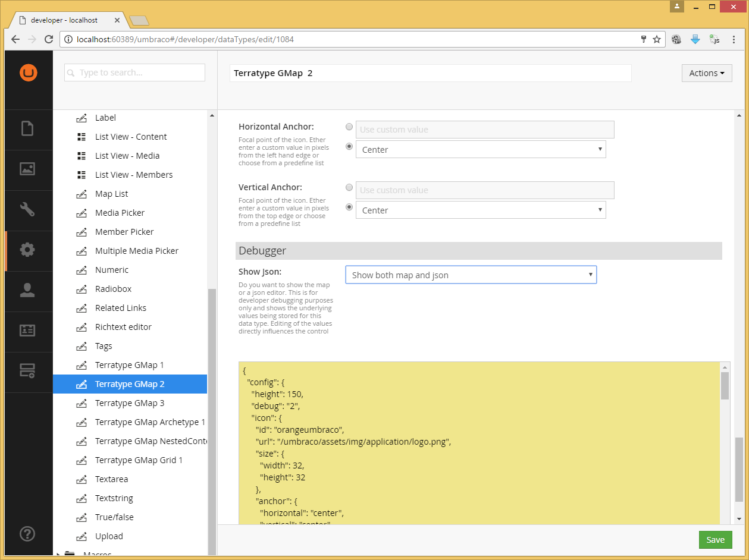The image size is (749, 560).
Task: Select Vertical Anchor custom value radio button
Action: [x=349, y=187]
